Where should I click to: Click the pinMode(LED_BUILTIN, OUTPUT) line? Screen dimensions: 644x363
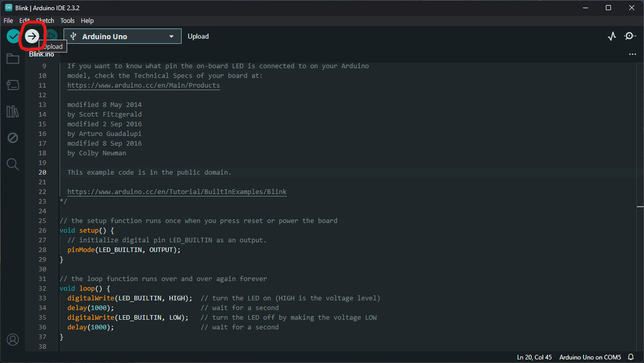[x=124, y=250]
